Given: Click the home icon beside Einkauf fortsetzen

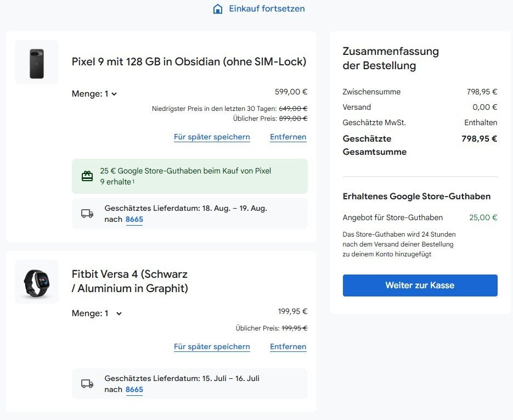Looking at the screenshot, I should 218,9.
